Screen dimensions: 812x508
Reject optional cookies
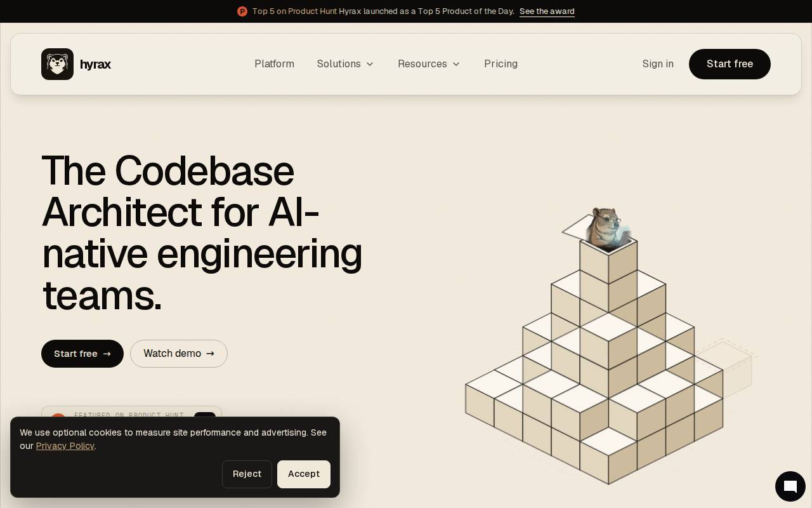[x=247, y=474]
